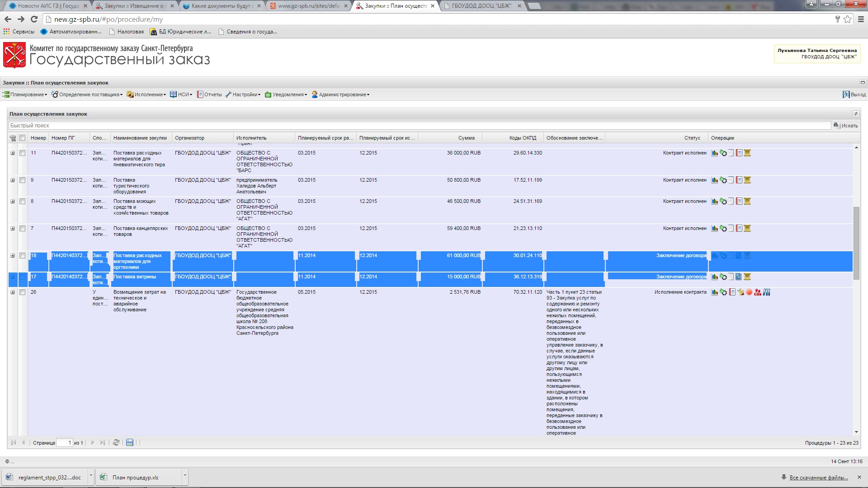
Task: Click the gear with speech bubble icon in row 8
Action: [723, 202]
